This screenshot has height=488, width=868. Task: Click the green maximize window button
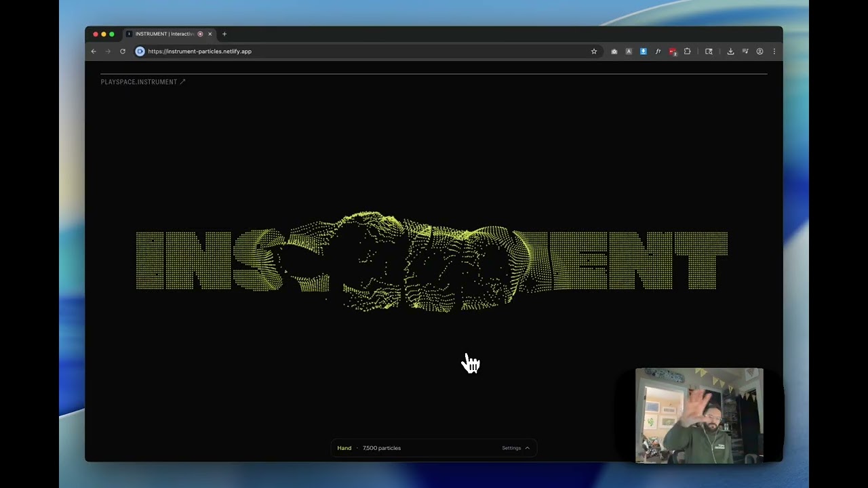pos(112,34)
